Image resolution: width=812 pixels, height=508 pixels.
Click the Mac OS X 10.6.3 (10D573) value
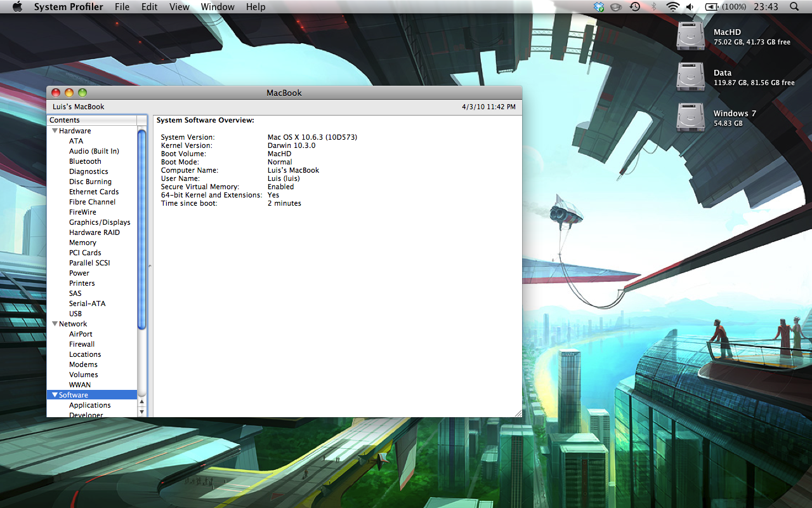312,137
